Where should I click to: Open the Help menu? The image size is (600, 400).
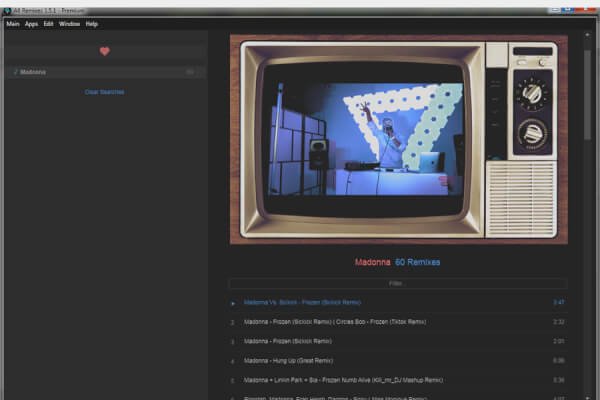pos(92,23)
